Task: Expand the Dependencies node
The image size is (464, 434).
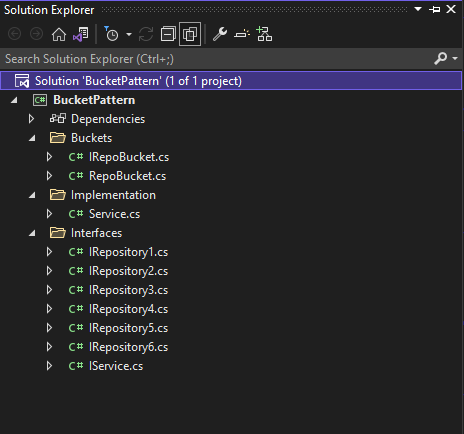Action: click(x=31, y=119)
